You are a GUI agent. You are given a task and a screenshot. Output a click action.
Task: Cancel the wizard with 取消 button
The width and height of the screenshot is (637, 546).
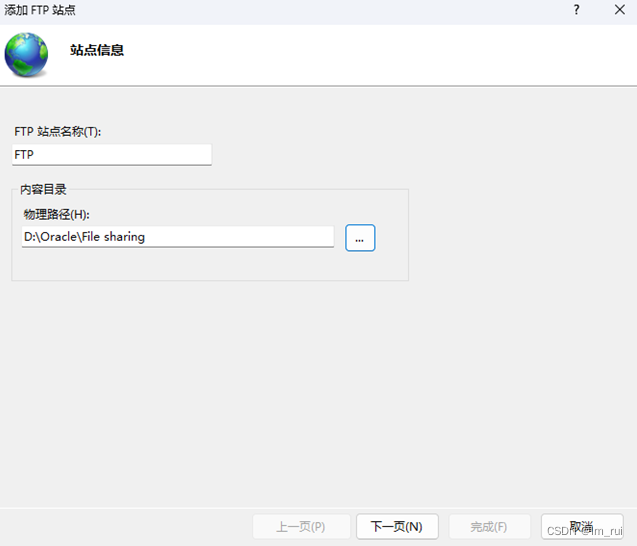582,526
